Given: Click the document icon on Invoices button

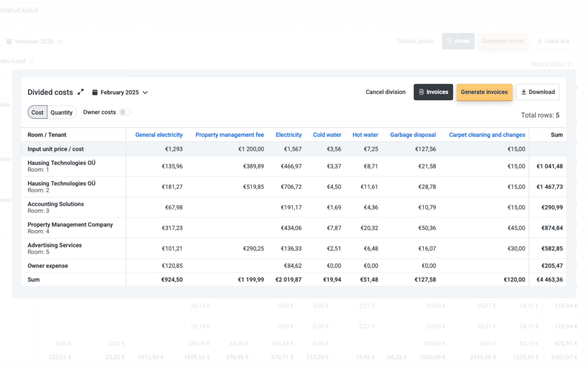Looking at the screenshot, I should pyautogui.click(x=421, y=92).
